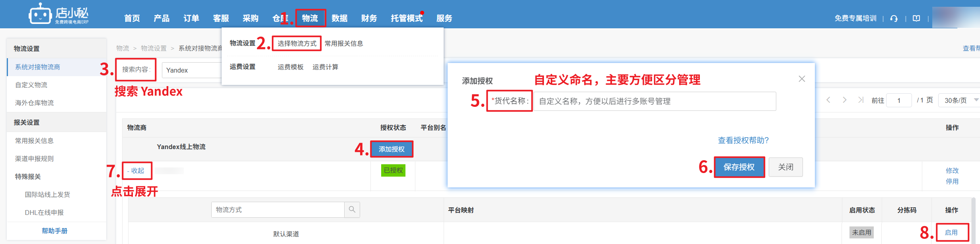This screenshot has height=244, width=980.
Task: Click the 物流设置 breadcrumb link
Action: tap(154, 48)
